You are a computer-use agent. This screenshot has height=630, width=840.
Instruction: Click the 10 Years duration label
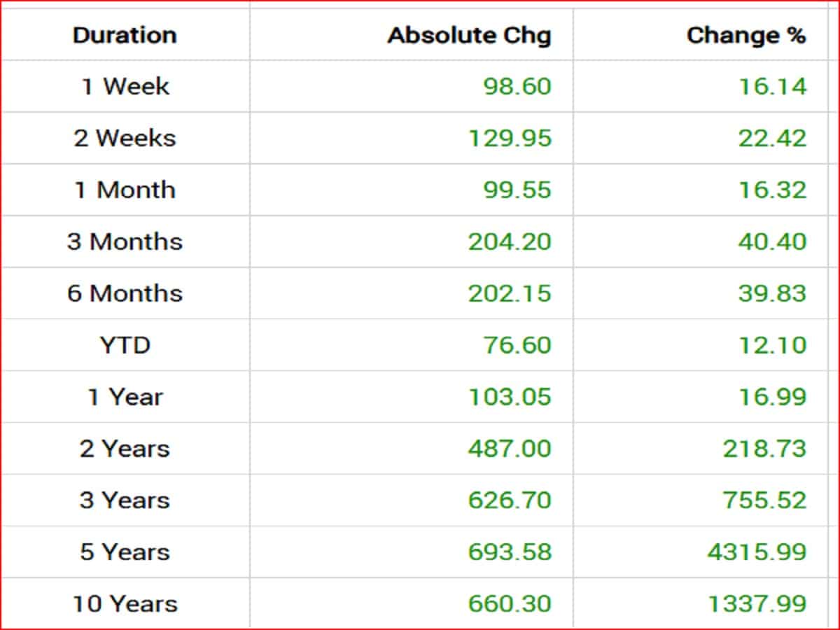(125, 604)
